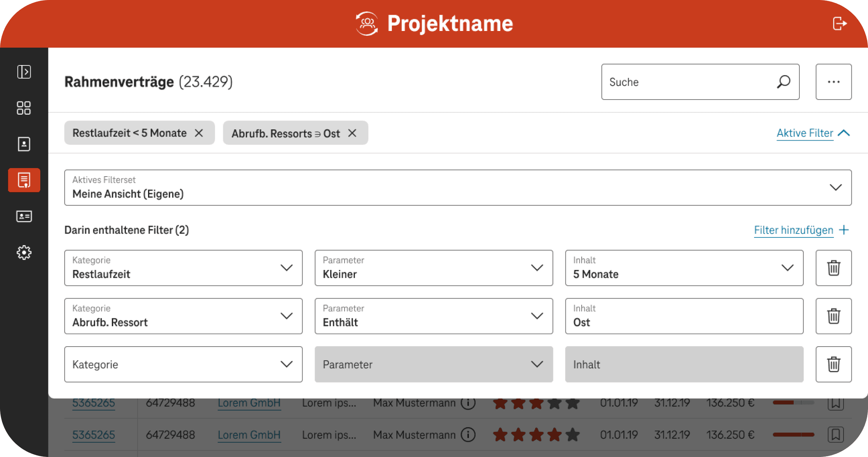Image resolution: width=868 pixels, height=457 pixels.
Task: Delete the Restlaufzeit filter row
Action: pyautogui.click(x=834, y=268)
